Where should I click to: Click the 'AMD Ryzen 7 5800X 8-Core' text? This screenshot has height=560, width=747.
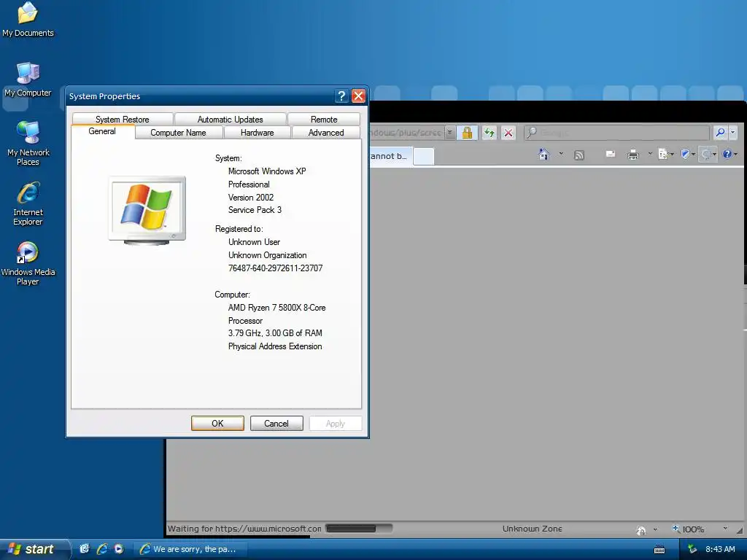tap(276, 308)
